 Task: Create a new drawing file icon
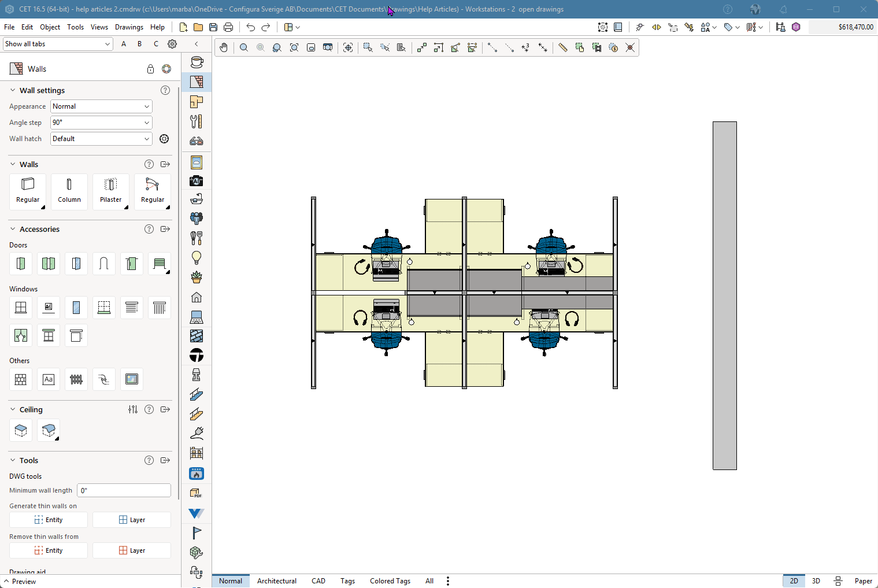[183, 27]
